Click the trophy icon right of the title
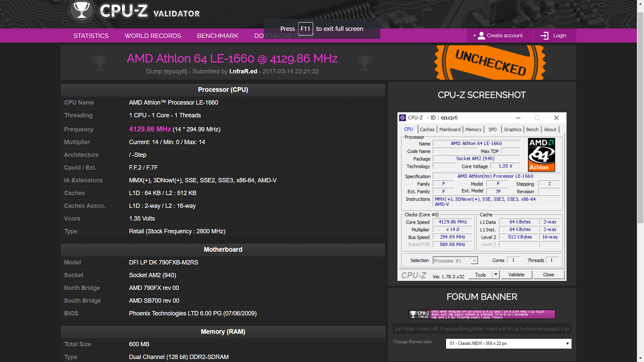 click(x=365, y=63)
